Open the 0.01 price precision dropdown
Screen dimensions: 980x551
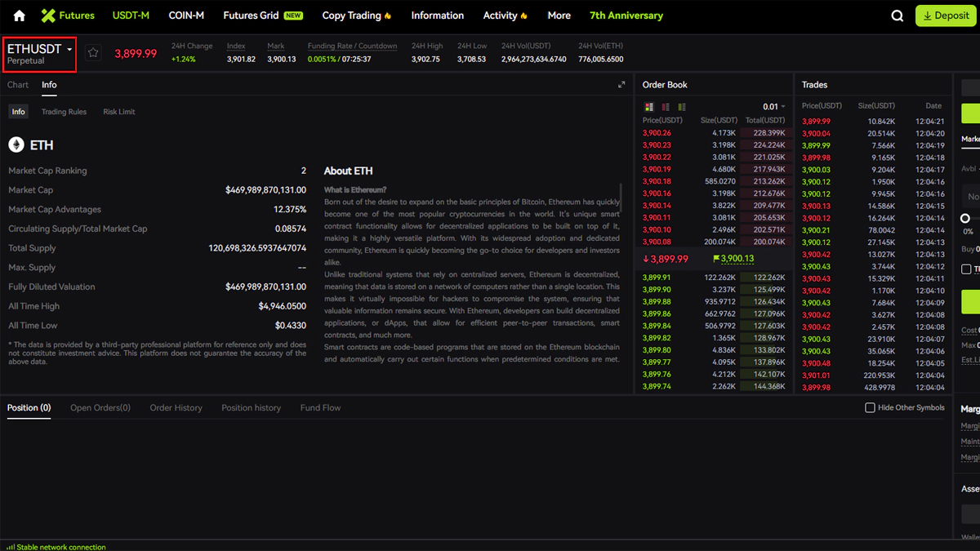click(x=773, y=107)
